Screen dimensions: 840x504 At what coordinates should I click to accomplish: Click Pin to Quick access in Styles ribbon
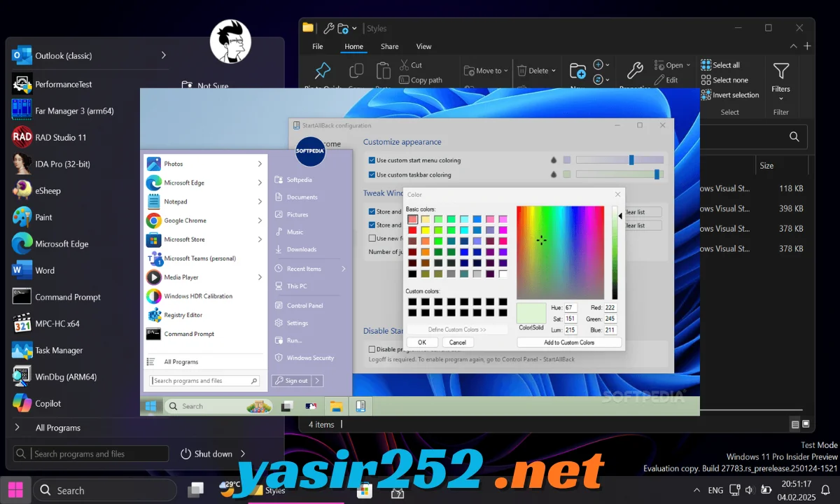tap(323, 76)
